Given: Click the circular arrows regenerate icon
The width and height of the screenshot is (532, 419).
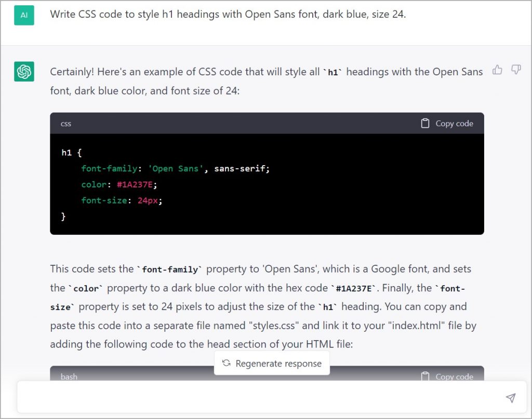Looking at the screenshot, I should click(x=226, y=363).
